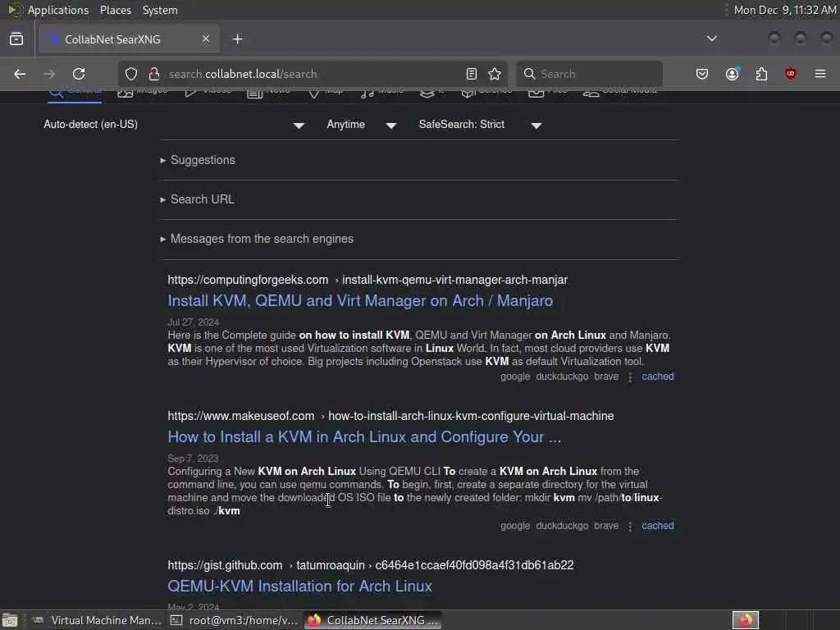Open a new tab with plus icon
840x630 pixels.
coord(238,39)
